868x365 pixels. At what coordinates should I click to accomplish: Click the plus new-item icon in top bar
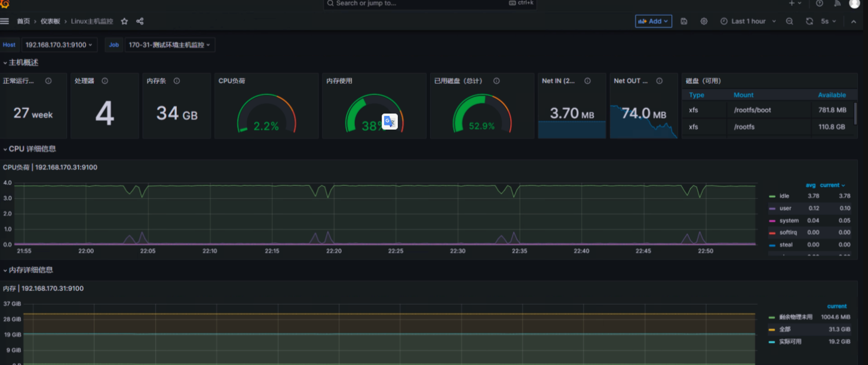click(x=792, y=3)
